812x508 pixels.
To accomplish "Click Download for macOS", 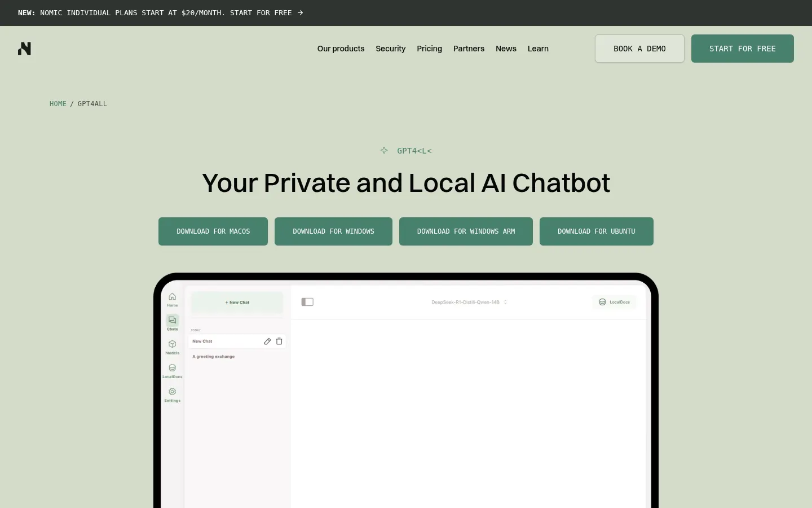I will (x=213, y=231).
